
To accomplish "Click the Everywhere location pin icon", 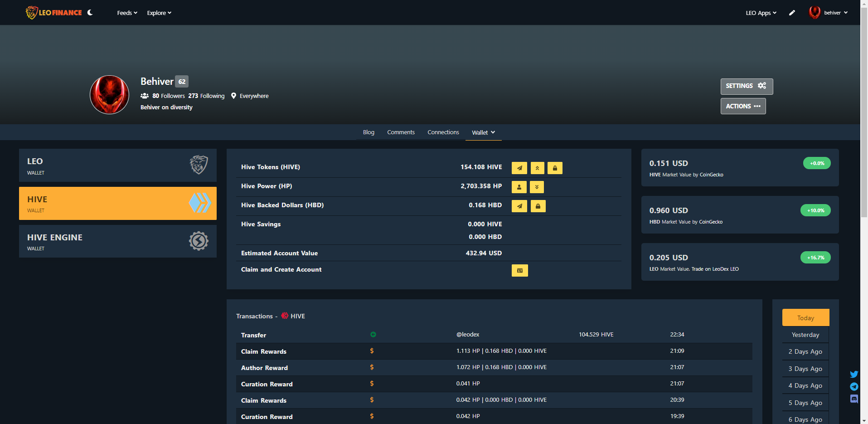I will pyautogui.click(x=233, y=96).
